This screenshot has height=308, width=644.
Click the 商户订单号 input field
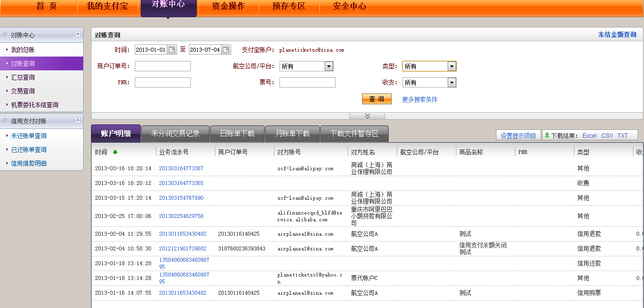point(163,66)
